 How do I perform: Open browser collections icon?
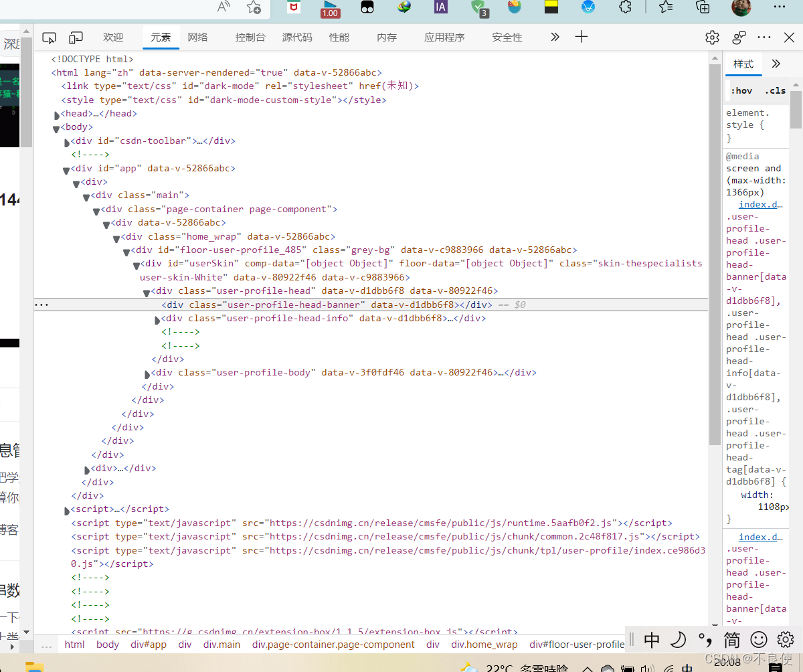click(703, 7)
